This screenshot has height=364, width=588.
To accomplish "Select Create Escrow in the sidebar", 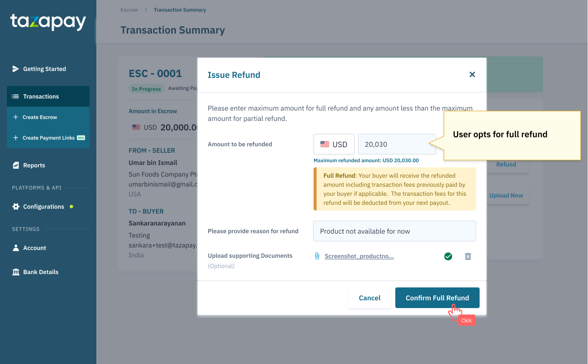I will click(x=40, y=117).
